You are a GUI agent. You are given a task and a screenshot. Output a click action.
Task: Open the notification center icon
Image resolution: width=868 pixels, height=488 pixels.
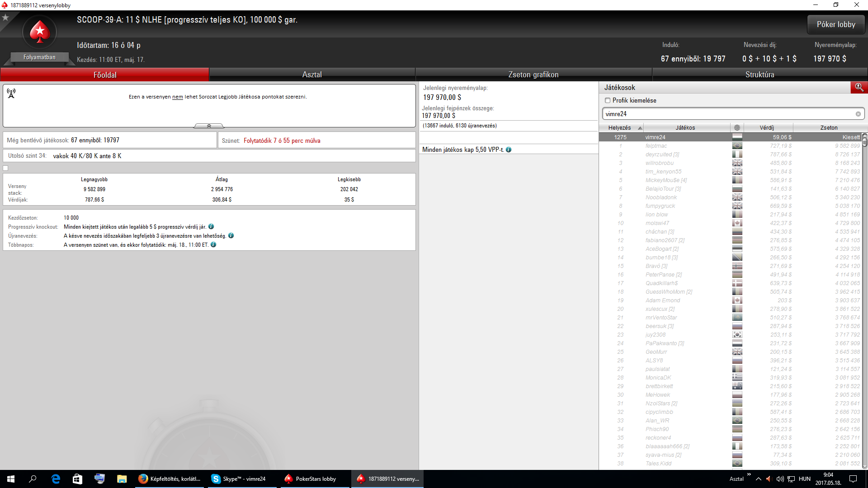(x=853, y=479)
